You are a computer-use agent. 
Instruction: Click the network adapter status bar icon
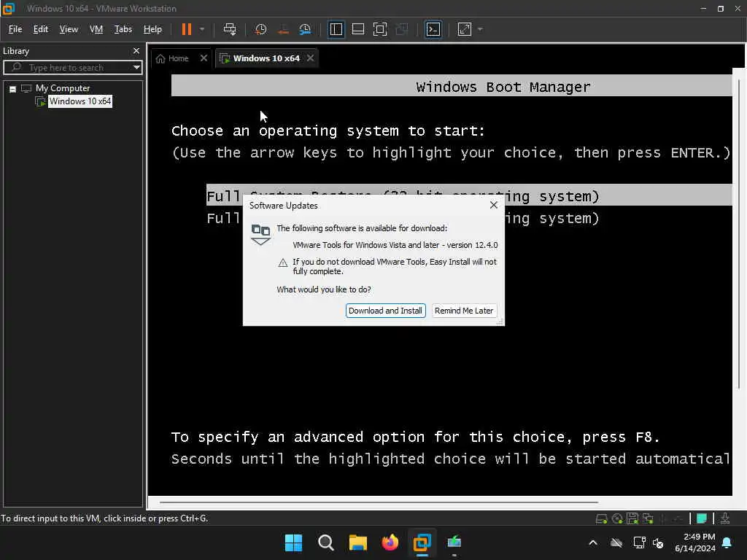tap(648, 518)
